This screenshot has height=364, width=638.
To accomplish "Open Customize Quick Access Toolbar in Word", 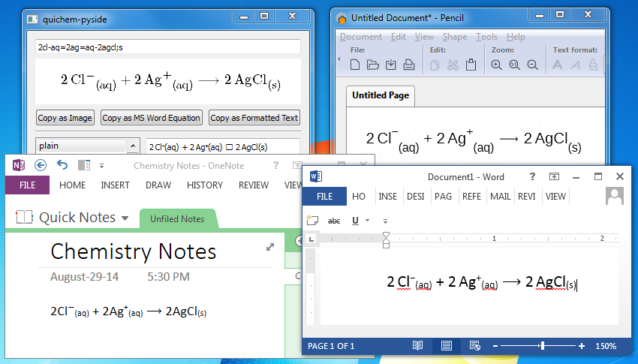I will point(385,221).
